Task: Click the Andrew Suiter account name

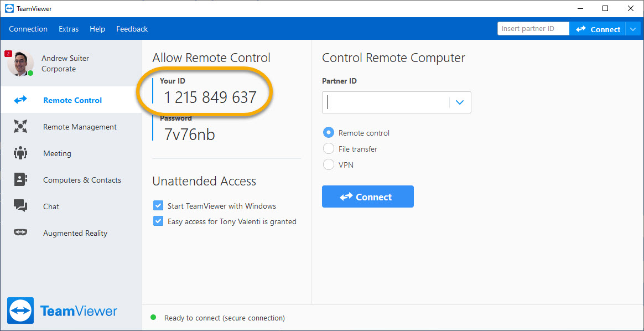Action: (65, 58)
